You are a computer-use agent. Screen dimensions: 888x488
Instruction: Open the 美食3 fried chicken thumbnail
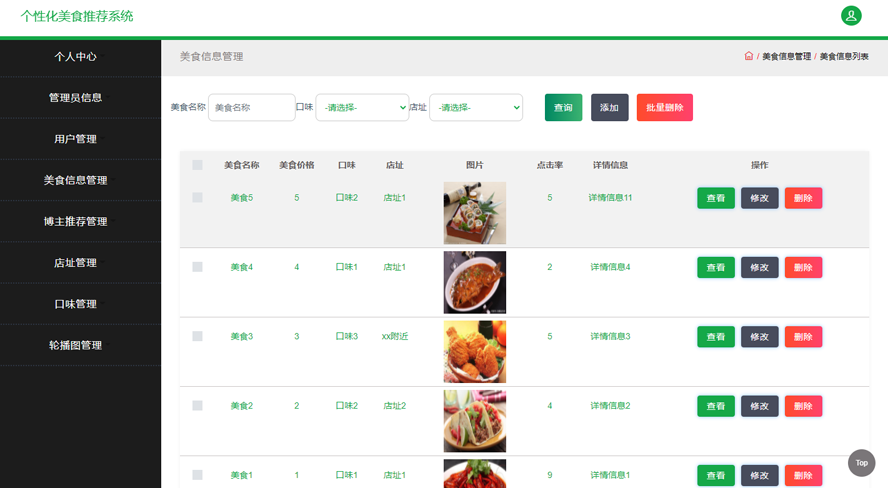(x=475, y=352)
